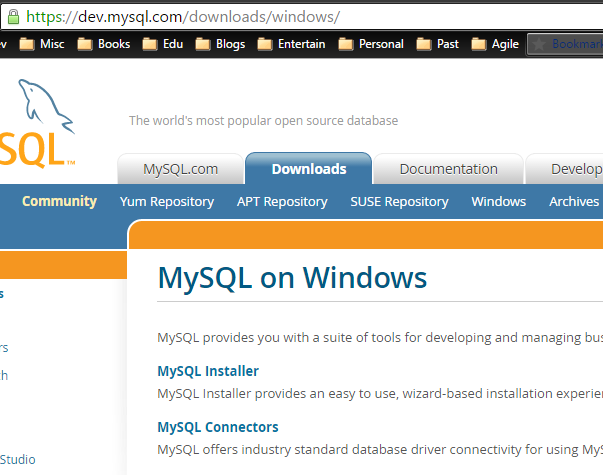Follow the MySQL Connectors link
Viewport: 603px width, 475px height.
point(218,427)
